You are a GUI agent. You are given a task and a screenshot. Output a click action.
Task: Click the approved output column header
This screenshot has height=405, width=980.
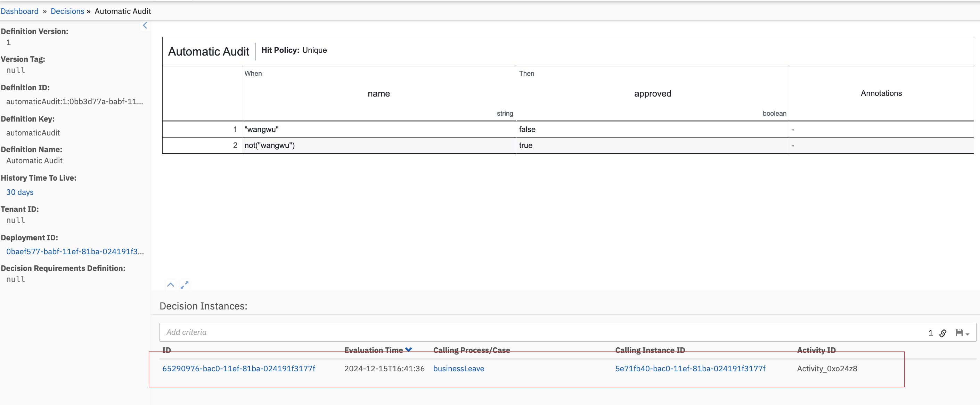click(x=652, y=93)
